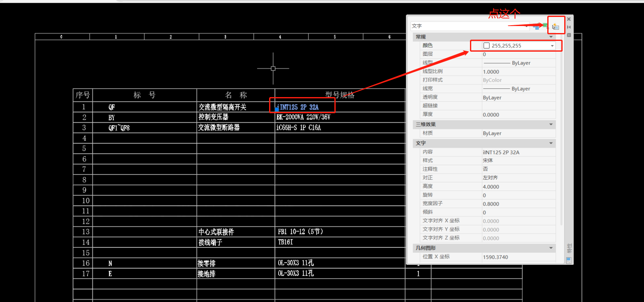Select the text 接地排 in row 17
644x302 pixels.
tap(207, 274)
